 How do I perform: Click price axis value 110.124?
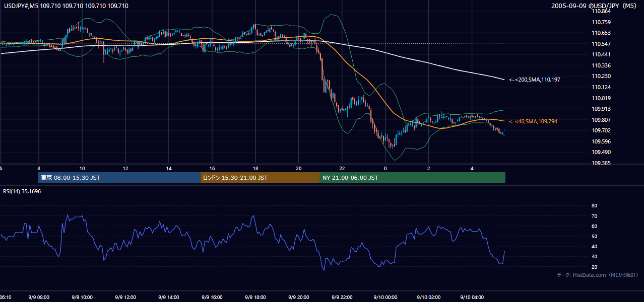(x=602, y=87)
